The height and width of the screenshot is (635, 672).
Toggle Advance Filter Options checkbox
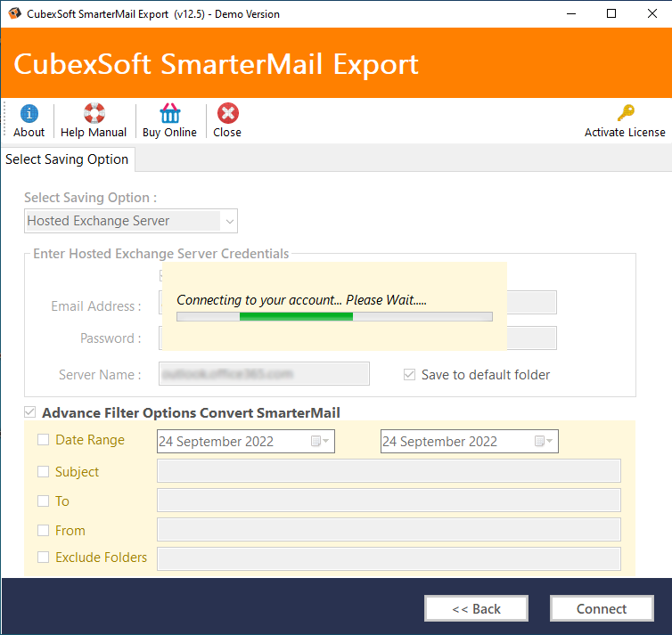30,412
